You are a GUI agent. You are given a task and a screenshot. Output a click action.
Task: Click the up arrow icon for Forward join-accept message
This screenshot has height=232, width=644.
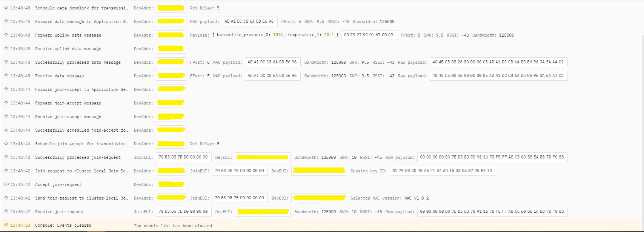[x=6, y=103]
